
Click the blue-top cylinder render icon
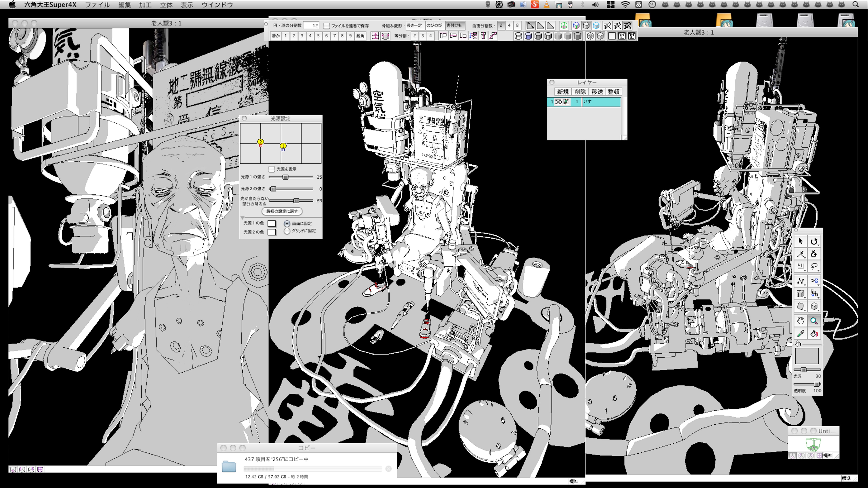(528, 36)
